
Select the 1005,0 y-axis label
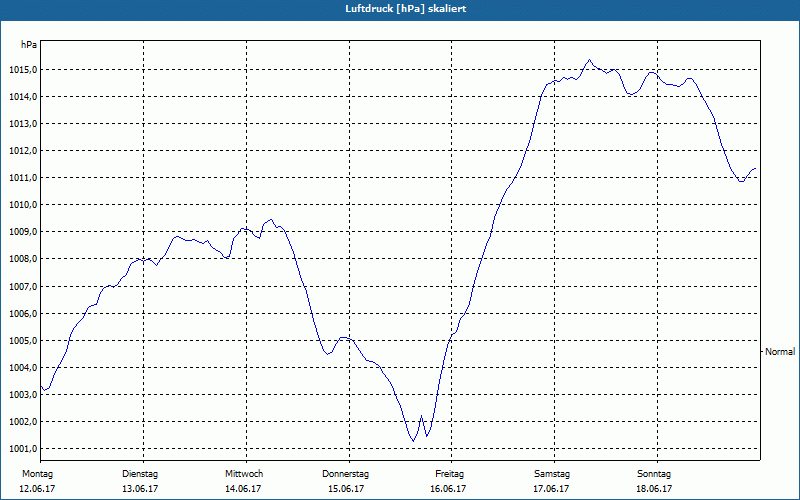coord(23,340)
